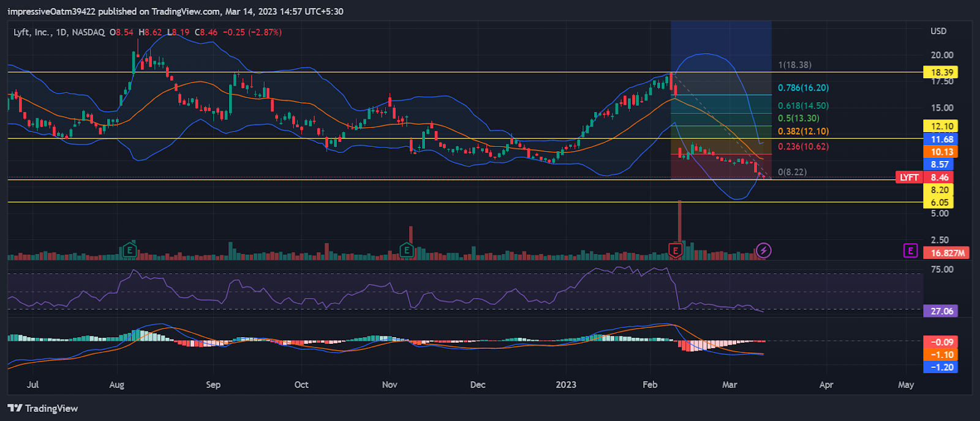Click the low value L8.19 in legend

(x=178, y=32)
